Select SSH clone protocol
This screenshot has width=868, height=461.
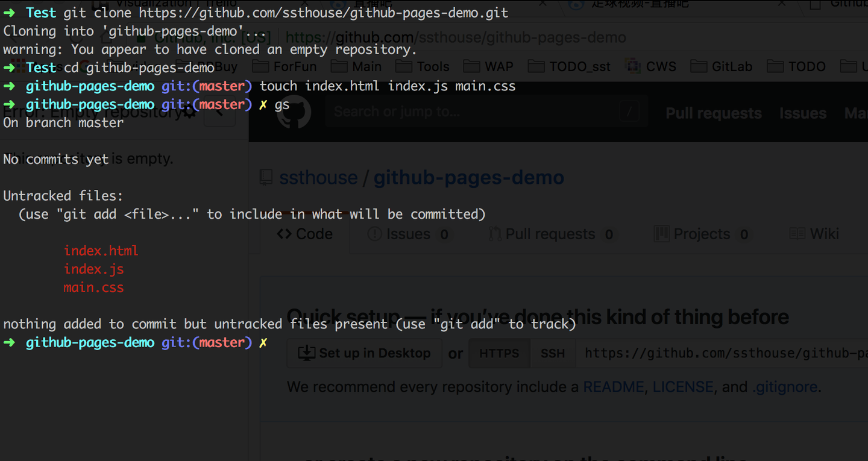553,353
